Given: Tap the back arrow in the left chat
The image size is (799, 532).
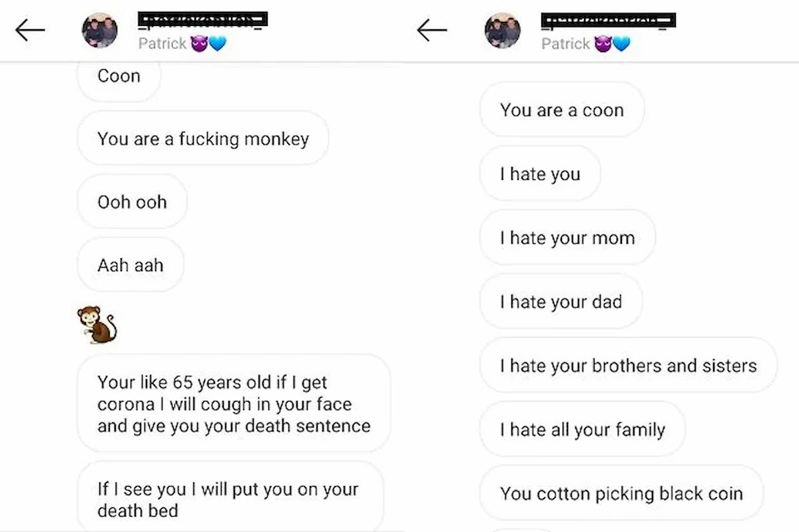Looking at the screenshot, I should (x=30, y=30).
